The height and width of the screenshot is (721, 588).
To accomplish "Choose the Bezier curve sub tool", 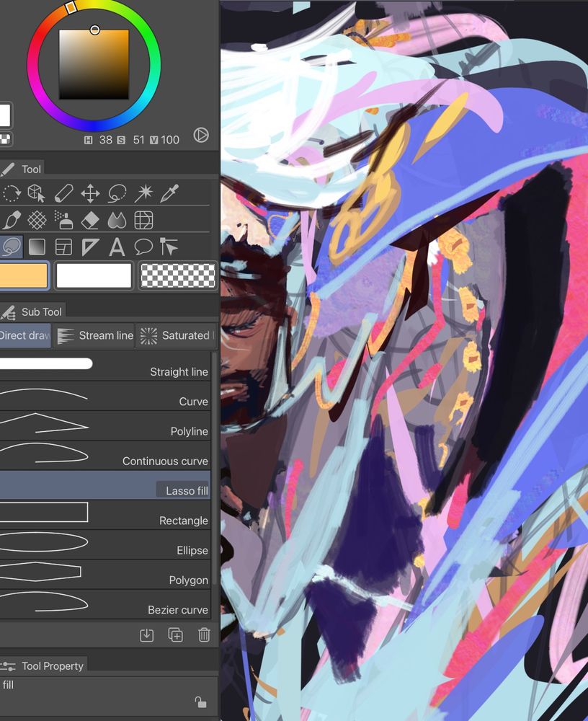I will click(x=104, y=604).
